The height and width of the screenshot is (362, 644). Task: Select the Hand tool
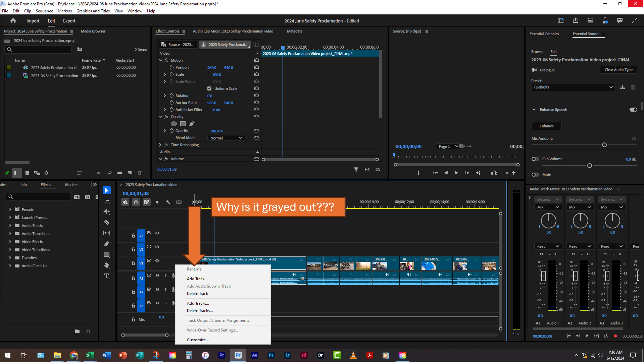tap(107, 265)
